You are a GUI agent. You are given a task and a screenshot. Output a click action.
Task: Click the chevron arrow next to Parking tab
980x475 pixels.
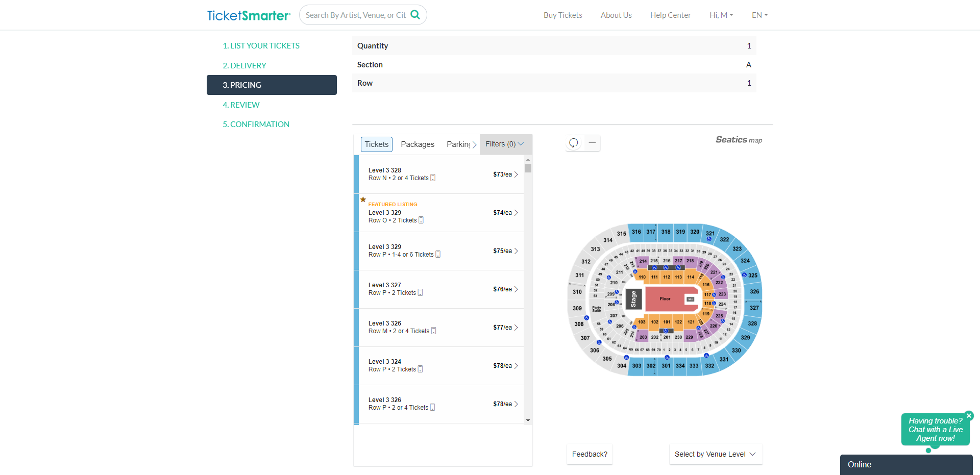475,144
